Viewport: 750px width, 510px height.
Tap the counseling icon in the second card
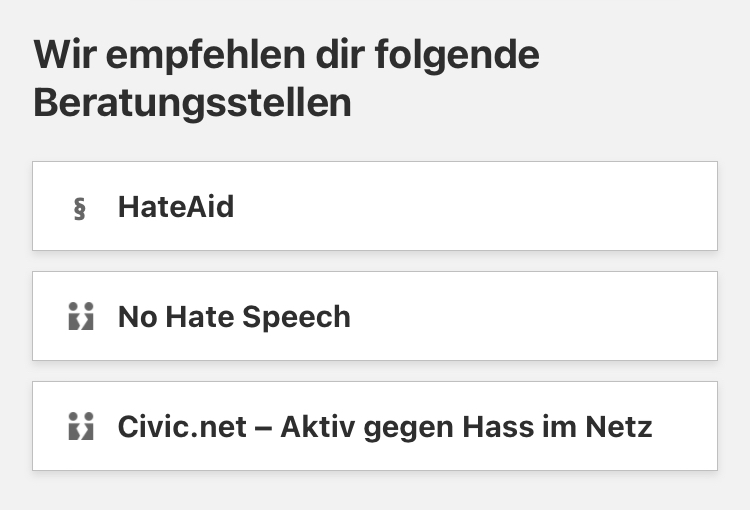tap(80, 317)
